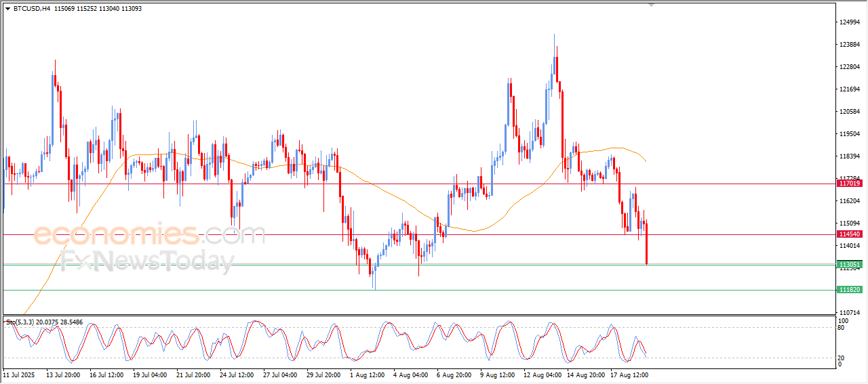Click the 12 Aug 04:00 time label
The width and height of the screenshot is (868, 384).
tap(542, 375)
